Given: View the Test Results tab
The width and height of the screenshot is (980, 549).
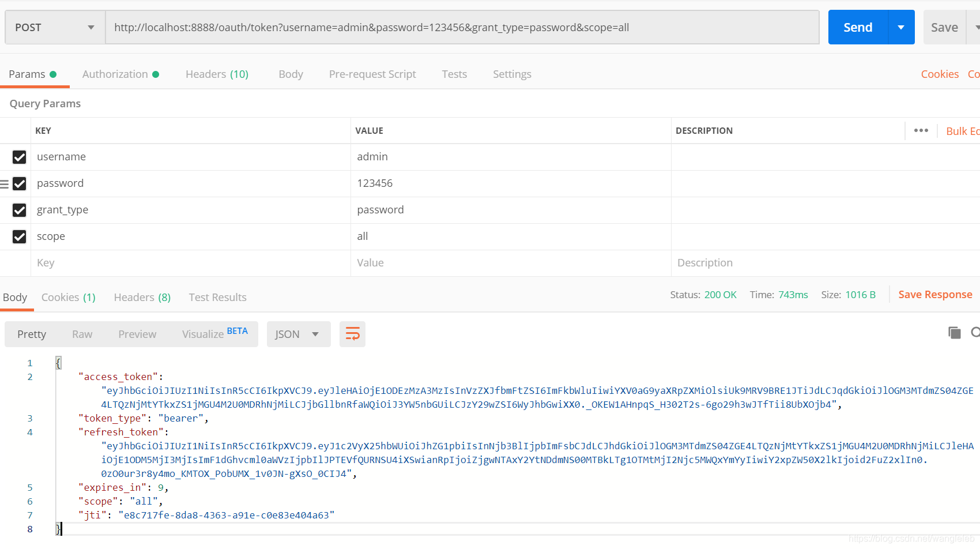Looking at the screenshot, I should click(217, 297).
